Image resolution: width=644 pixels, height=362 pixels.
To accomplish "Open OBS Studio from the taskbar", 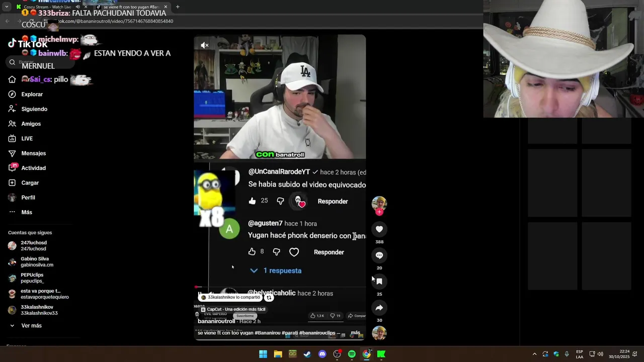I will [x=337, y=354].
